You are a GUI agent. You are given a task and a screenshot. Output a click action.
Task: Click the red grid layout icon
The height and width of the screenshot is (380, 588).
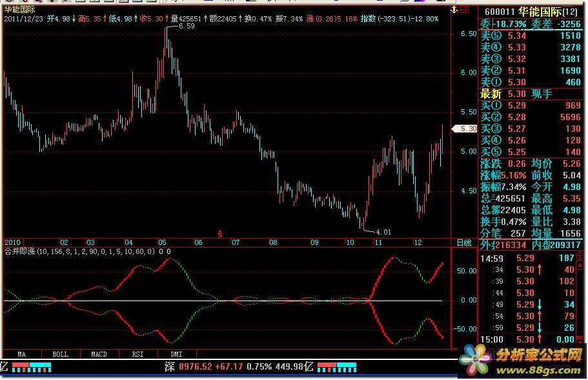click(x=465, y=10)
